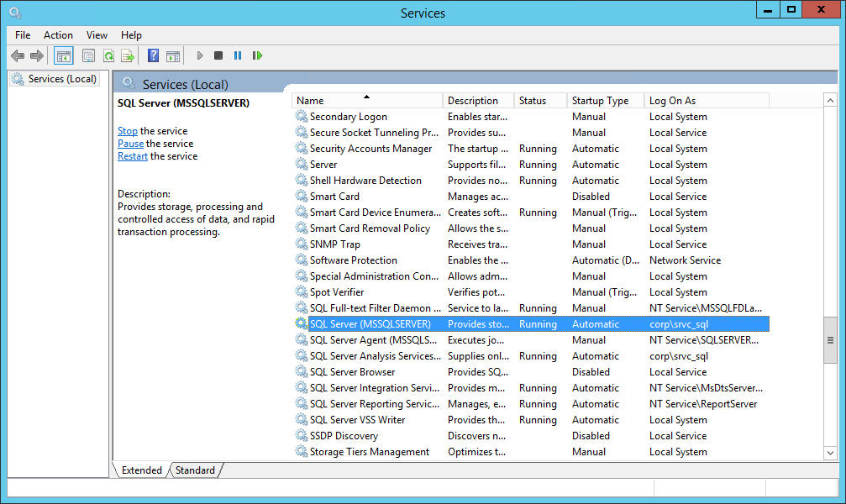Sort by the Description column header

tap(478, 100)
